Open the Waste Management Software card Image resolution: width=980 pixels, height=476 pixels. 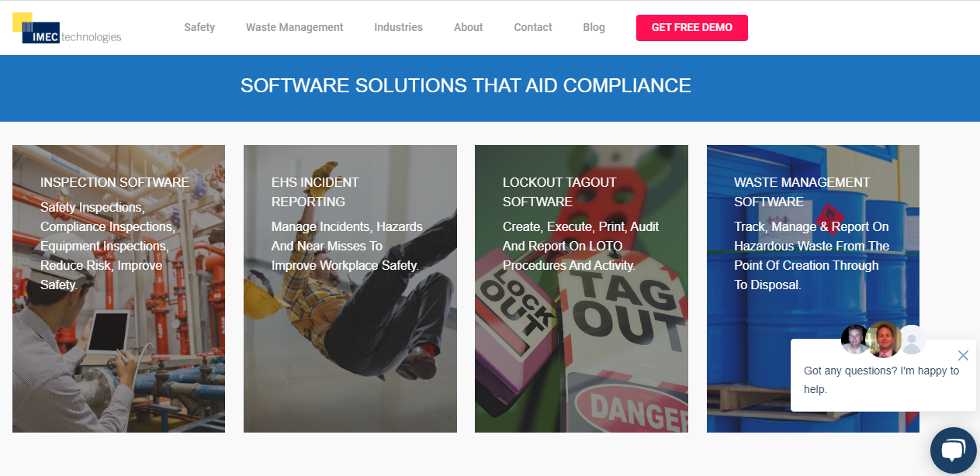coord(813,288)
